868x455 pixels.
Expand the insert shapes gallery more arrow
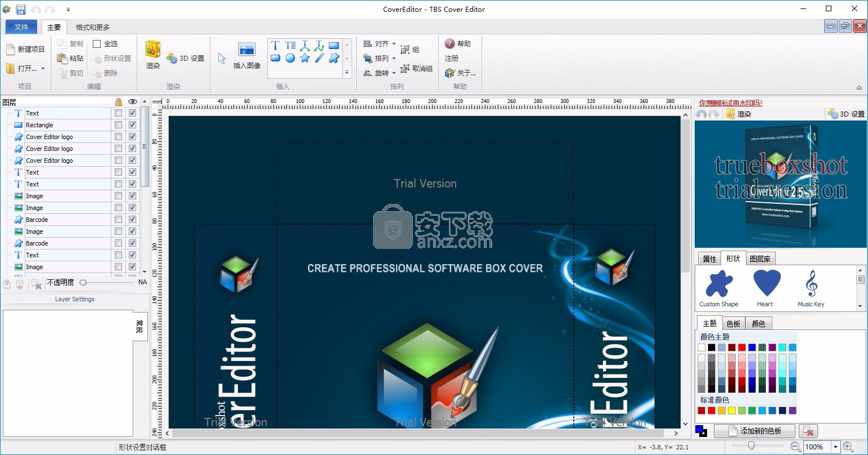(x=347, y=72)
